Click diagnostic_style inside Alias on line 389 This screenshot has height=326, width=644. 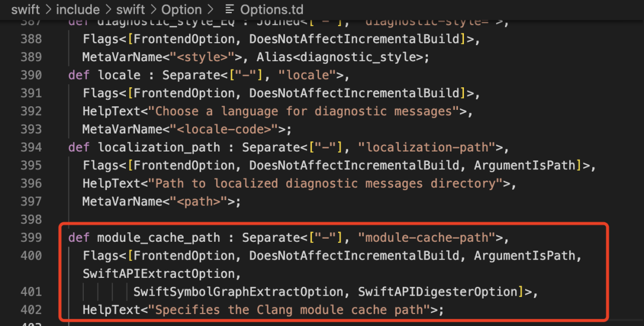(358, 57)
